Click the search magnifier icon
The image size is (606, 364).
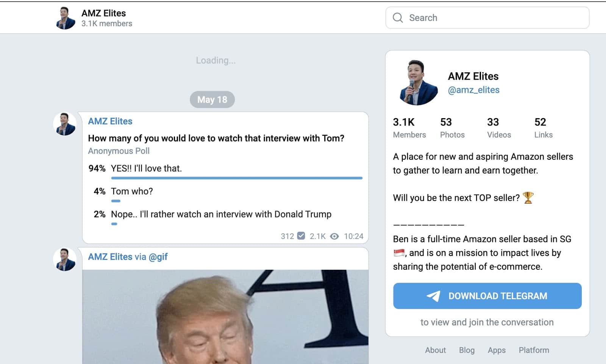[x=398, y=18]
